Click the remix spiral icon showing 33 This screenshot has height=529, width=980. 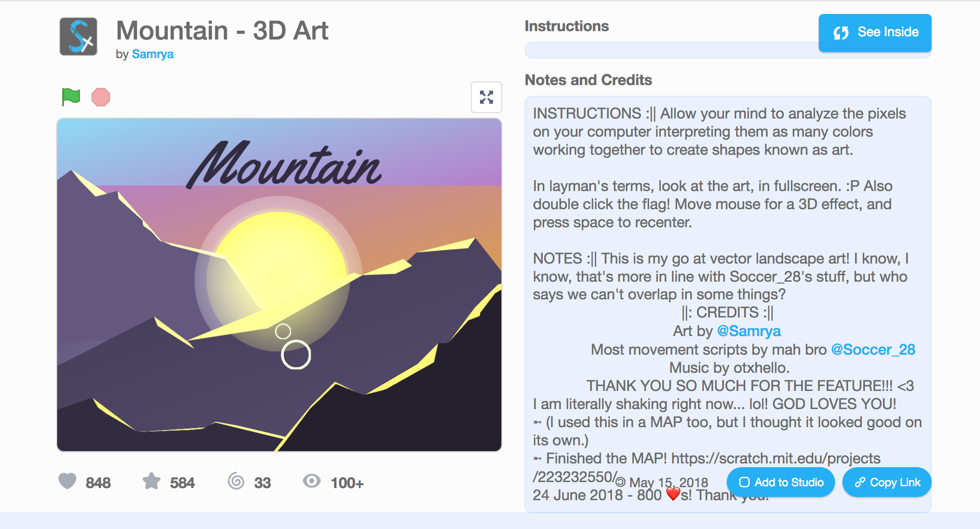[x=236, y=482]
